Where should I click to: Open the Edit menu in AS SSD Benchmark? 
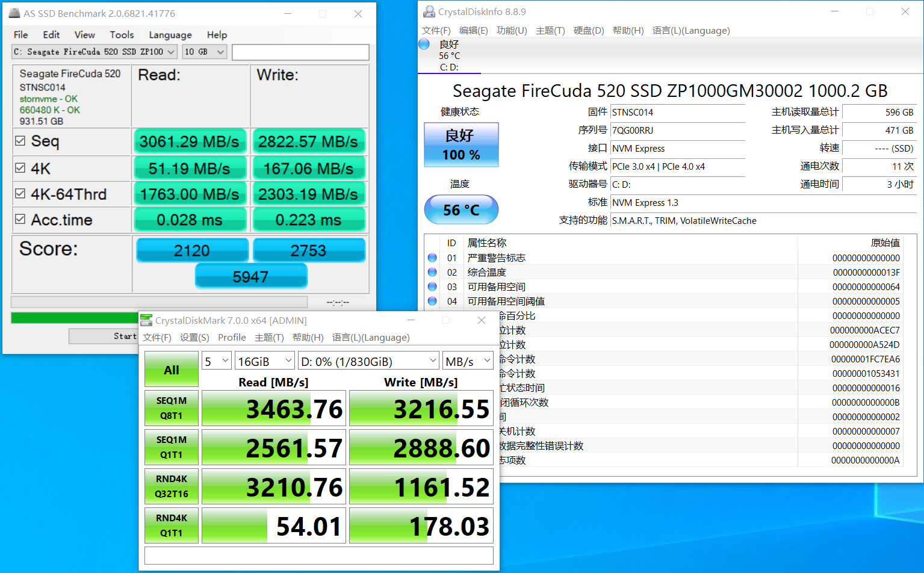point(51,35)
